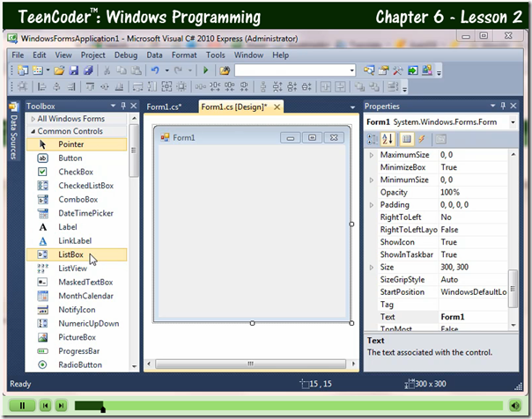
Task: Open the Project menu
Action: pos(93,55)
